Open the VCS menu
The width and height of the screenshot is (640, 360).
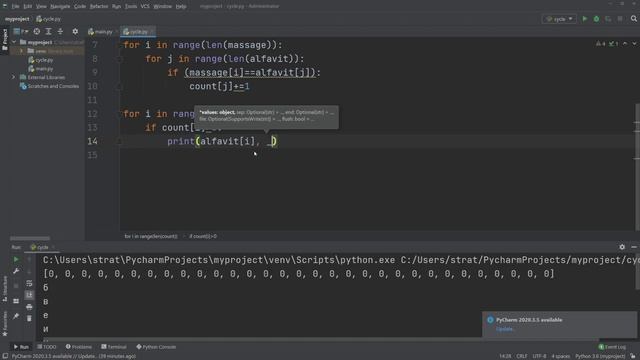point(145,6)
